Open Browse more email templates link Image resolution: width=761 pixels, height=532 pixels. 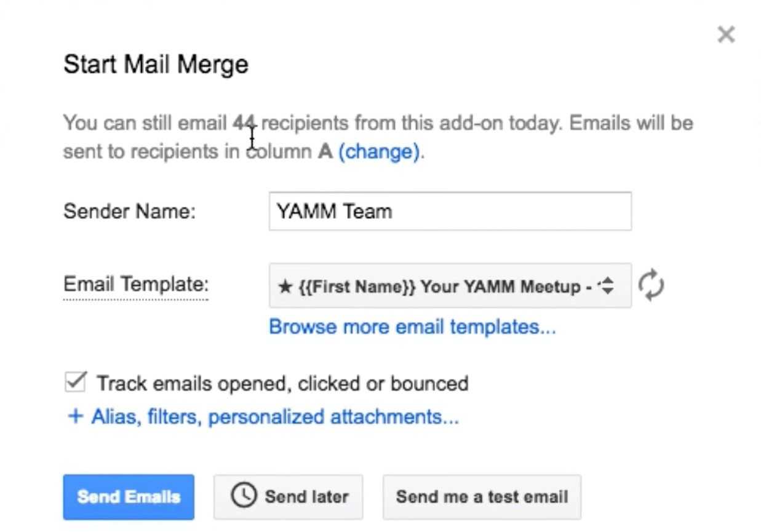coord(412,327)
